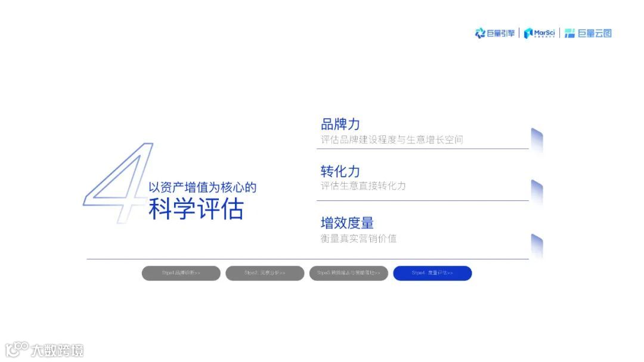Open the Step2 洞察分析 step
The image size is (644, 362).
point(265,273)
